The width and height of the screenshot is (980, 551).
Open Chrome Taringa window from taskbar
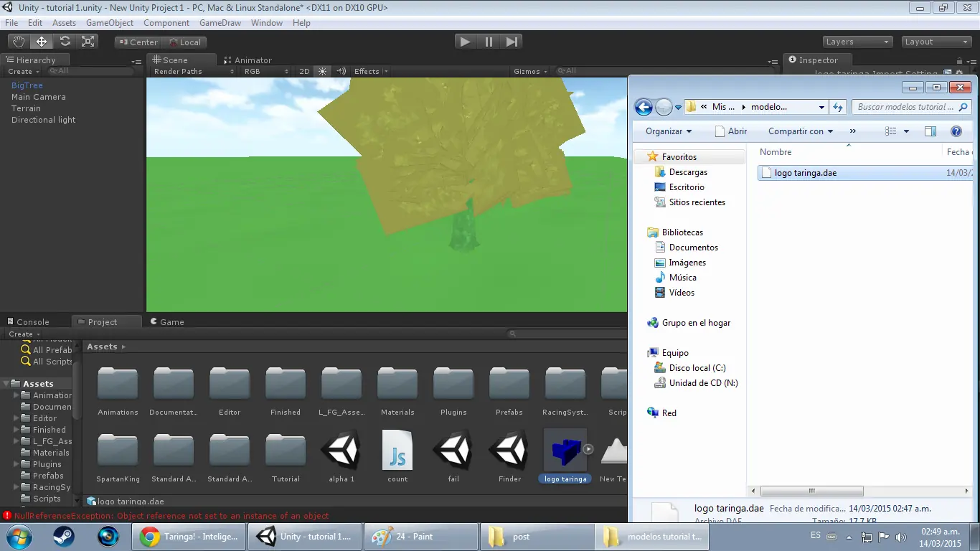coord(189,537)
